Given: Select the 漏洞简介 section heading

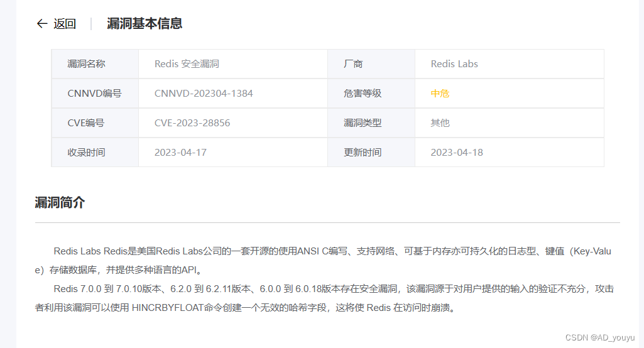Looking at the screenshot, I should (x=60, y=202).
